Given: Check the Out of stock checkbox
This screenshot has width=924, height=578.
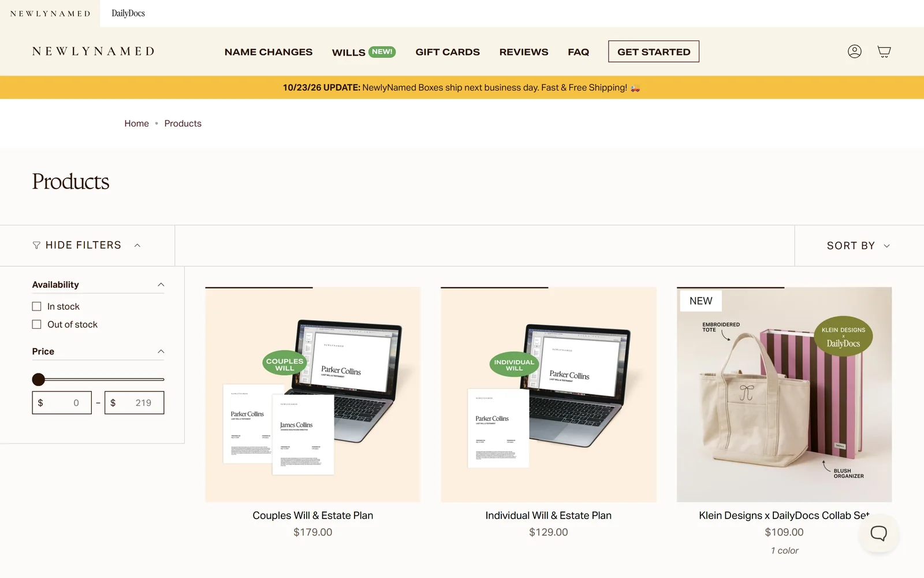Looking at the screenshot, I should 36,324.
